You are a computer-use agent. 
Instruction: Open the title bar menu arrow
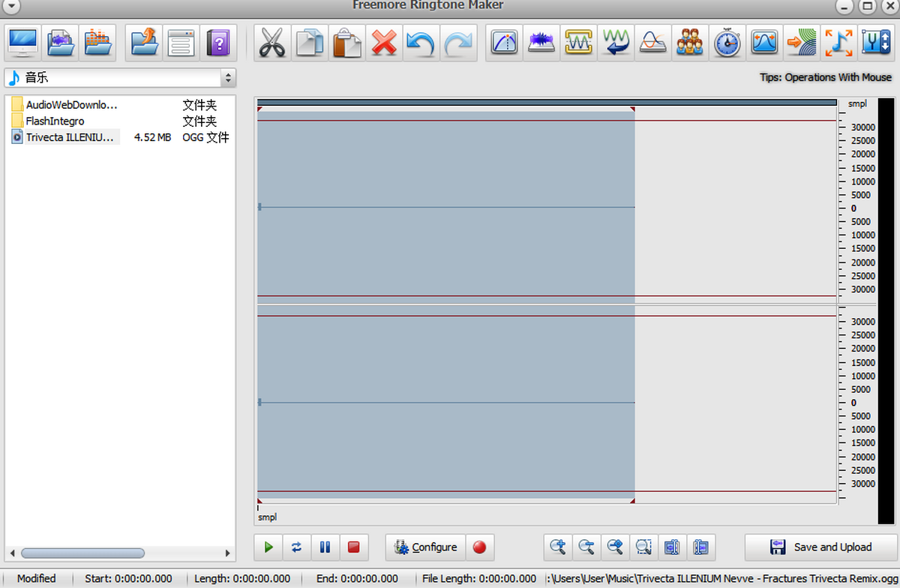10,6
